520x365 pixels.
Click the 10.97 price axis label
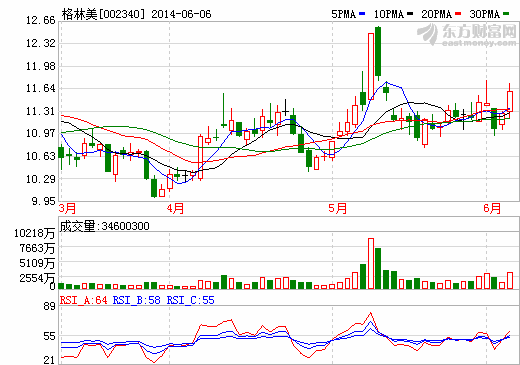point(41,134)
